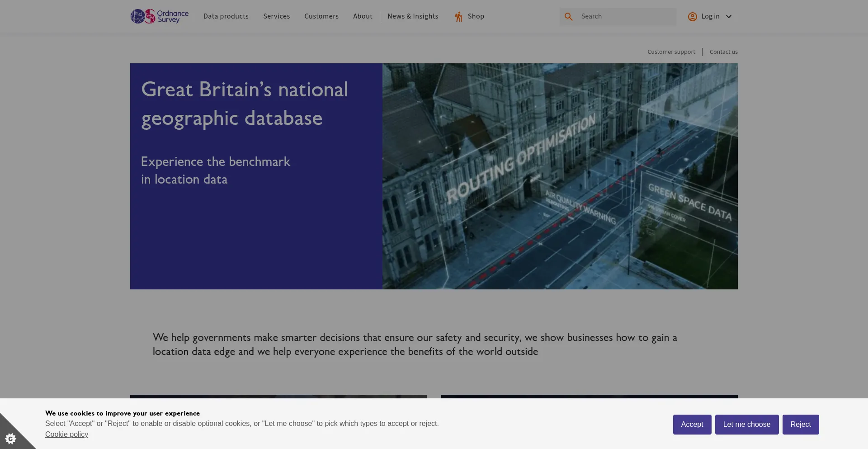Click the Log in account icon
868x449 pixels.
click(x=692, y=16)
